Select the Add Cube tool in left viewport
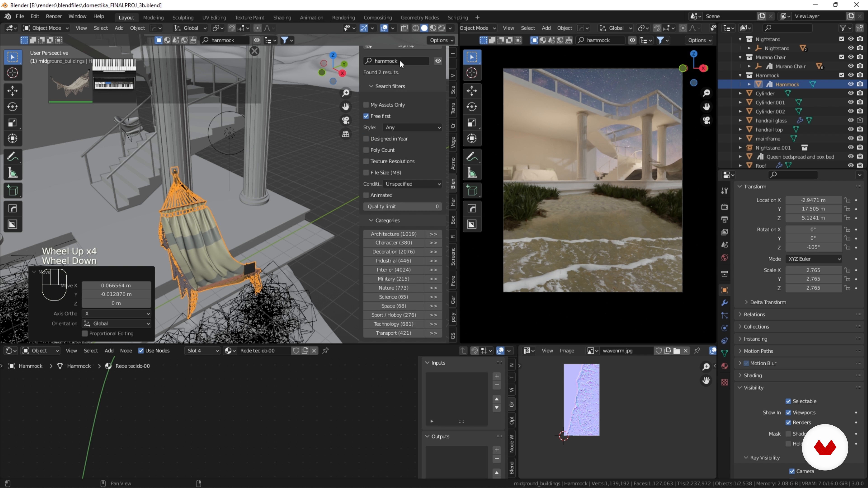868x488 pixels. pyautogui.click(x=12, y=191)
